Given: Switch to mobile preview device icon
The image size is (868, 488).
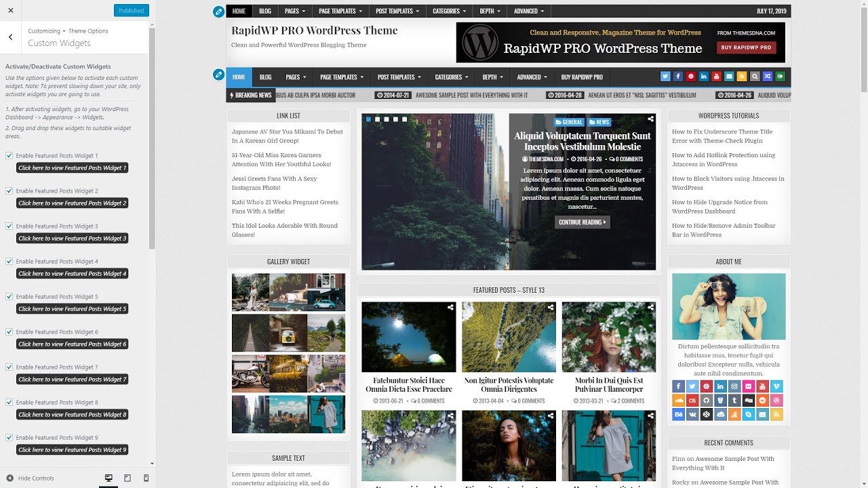Looking at the screenshot, I should click(x=146, y=478).
